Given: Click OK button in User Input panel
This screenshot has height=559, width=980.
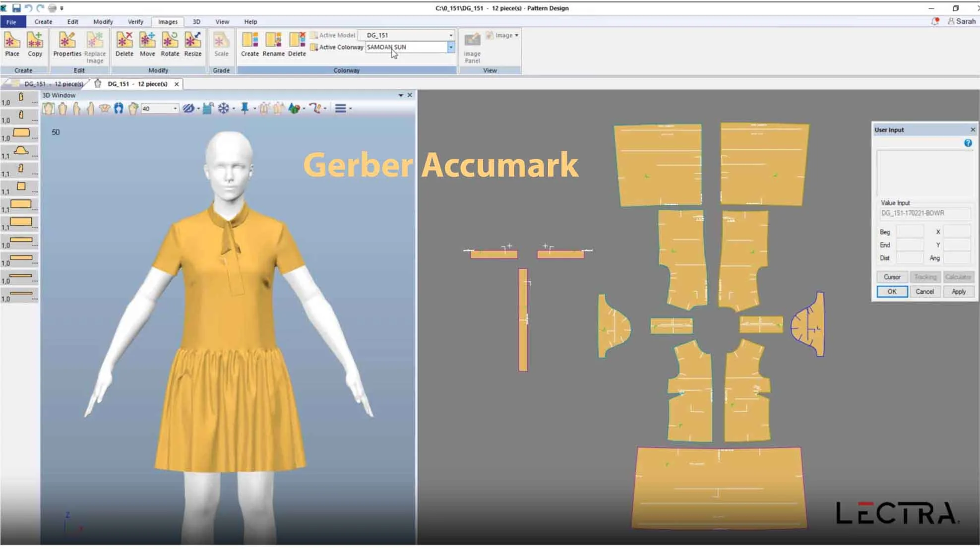Looking at the screenshot, I should (891, 291).
